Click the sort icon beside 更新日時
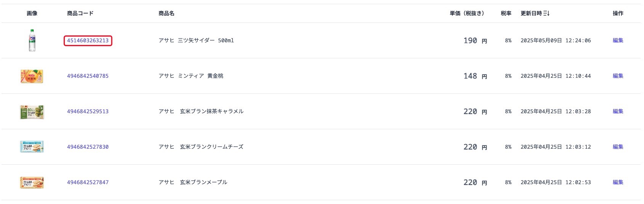The height and width of the screenshot is (204, 644). point(546,13)
